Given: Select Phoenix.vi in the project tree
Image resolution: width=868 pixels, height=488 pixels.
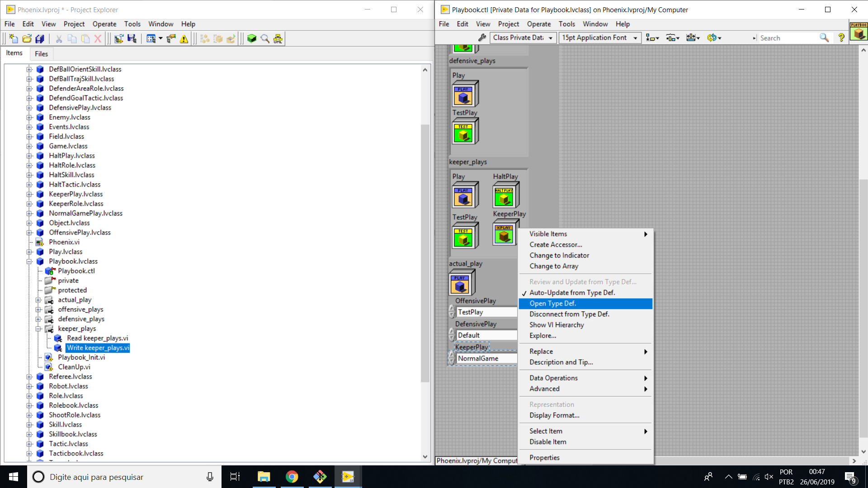Looking at the screenshot, I should click(64, 242).
